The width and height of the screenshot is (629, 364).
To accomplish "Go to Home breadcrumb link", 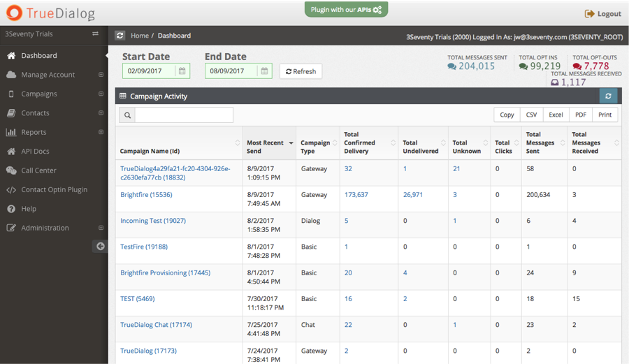I will pyautogui.click(x=140, y=35).
